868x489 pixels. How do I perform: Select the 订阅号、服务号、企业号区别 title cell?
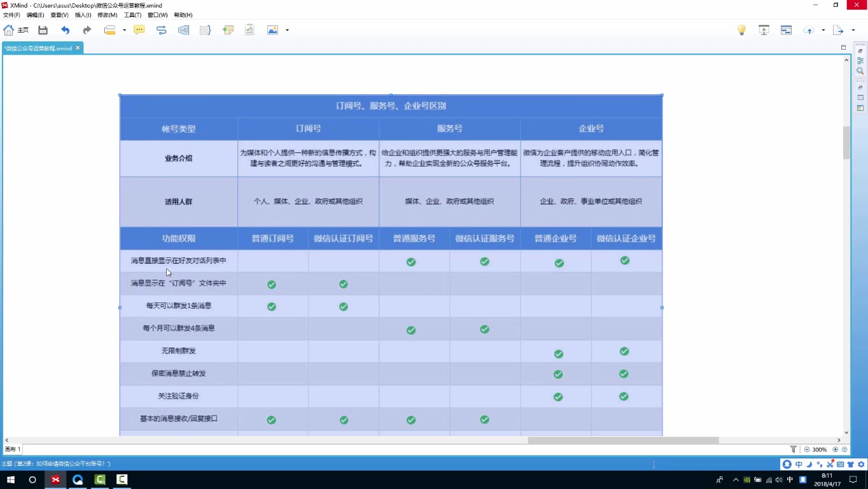pyautogui.click(x=391, y=106)
